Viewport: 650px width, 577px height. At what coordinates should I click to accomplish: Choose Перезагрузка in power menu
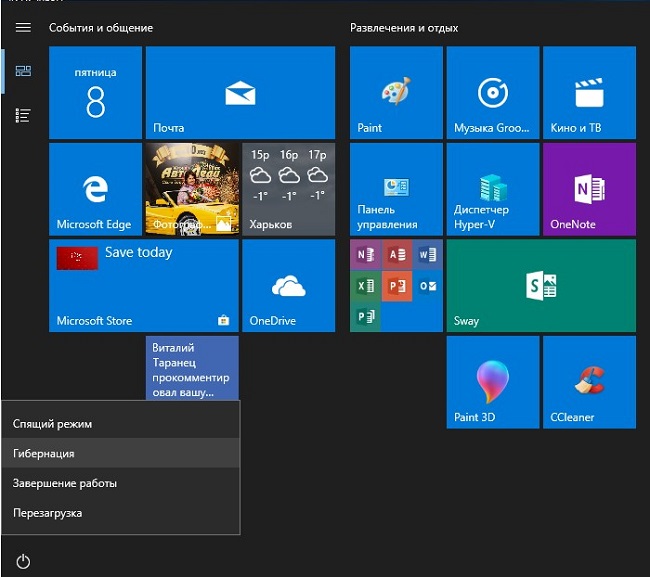tap(121, 513)
